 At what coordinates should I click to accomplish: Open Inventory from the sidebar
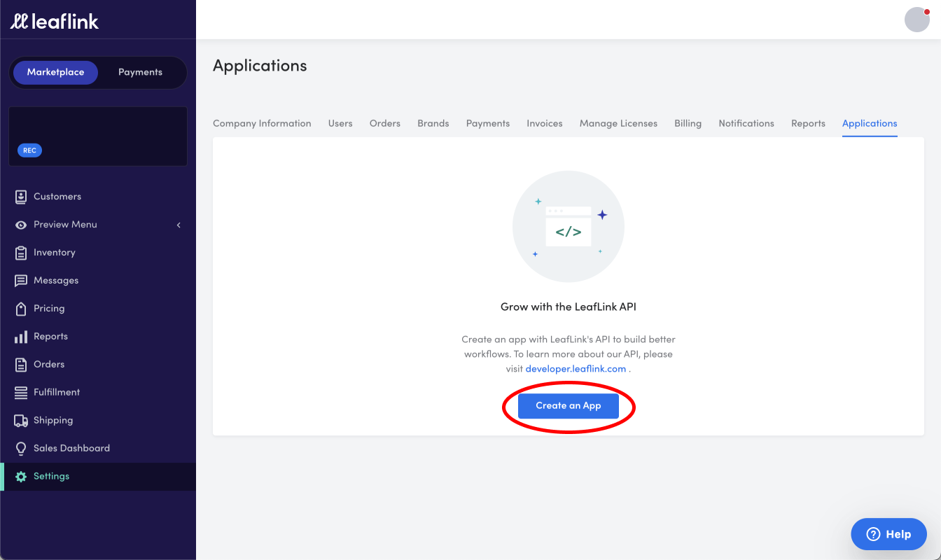[55, 253]
